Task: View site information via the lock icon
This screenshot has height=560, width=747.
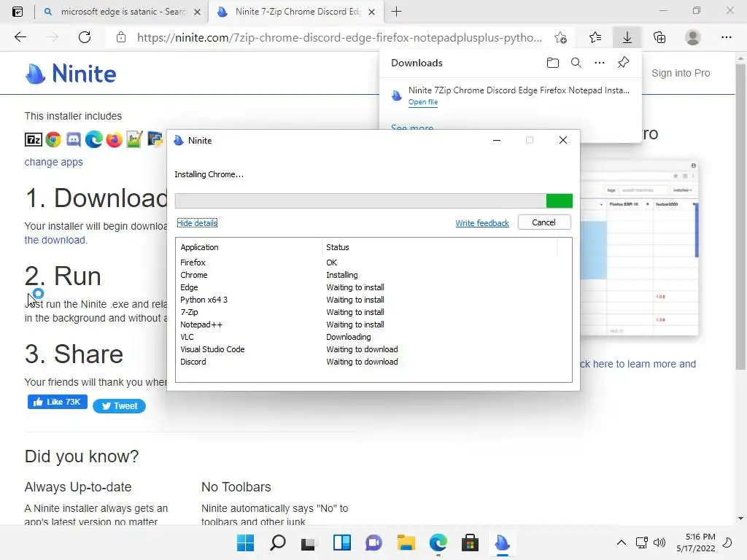Action: 121,37
